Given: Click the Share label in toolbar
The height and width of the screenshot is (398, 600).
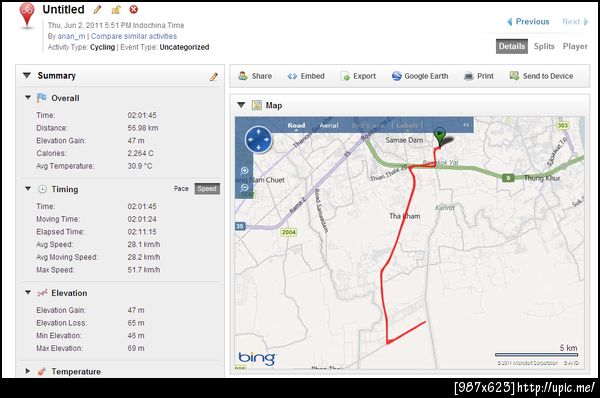Looking at the screenshot, I should click(262, 76).
